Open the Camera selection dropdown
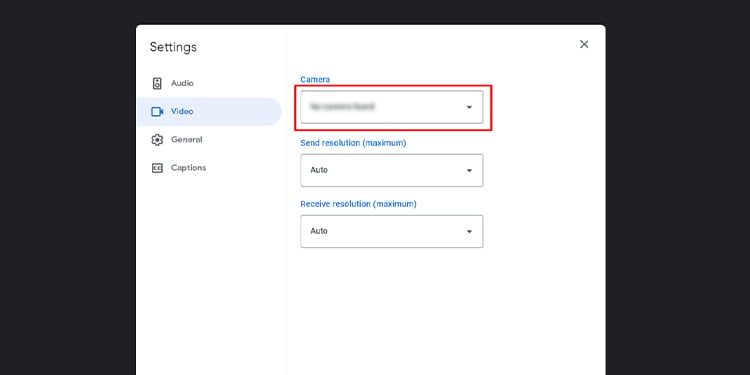 click(x=392, y=107)
